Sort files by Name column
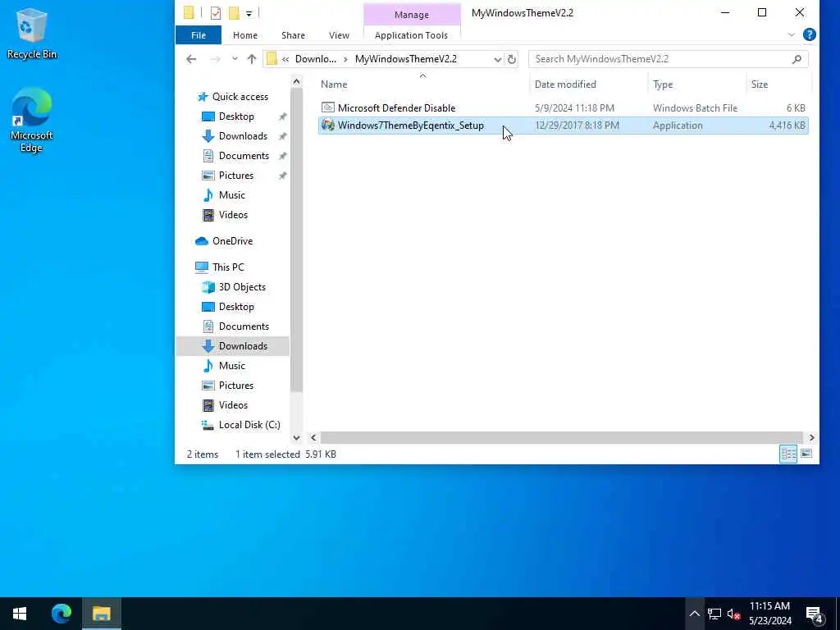Viewport: 840px width, 630px height. [x=334, y=84]
